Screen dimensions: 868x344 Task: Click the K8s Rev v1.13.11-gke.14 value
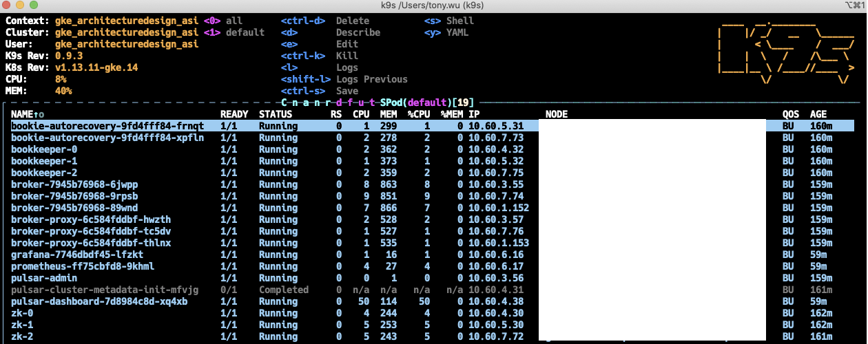(x=96, y=67)
